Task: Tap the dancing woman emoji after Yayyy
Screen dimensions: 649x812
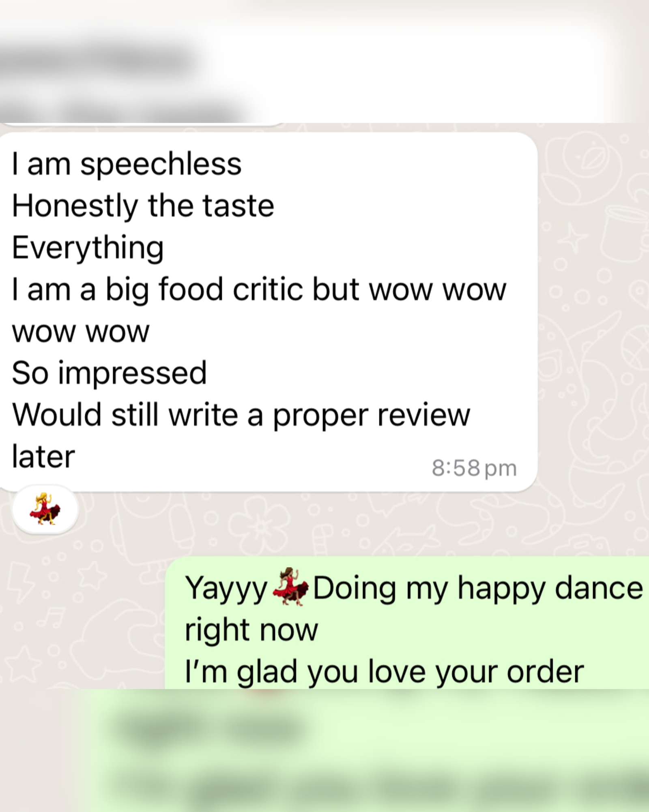Action: pos(290,587)
